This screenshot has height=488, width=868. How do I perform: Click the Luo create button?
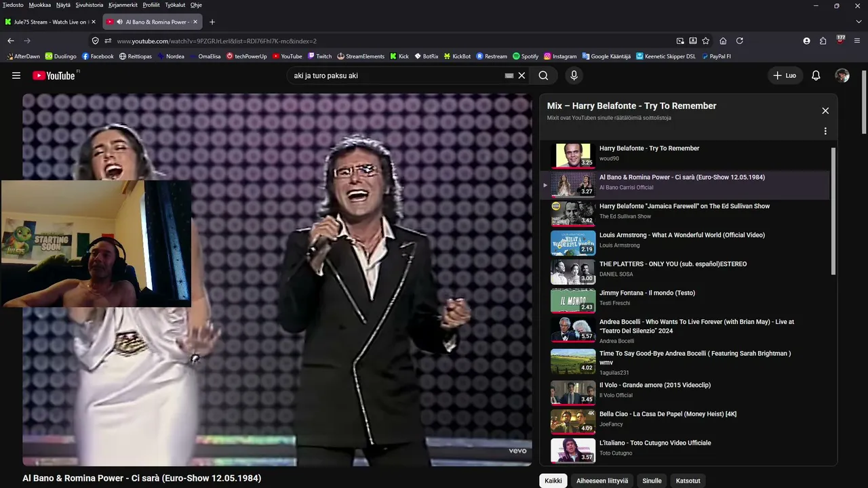point(784,76)
